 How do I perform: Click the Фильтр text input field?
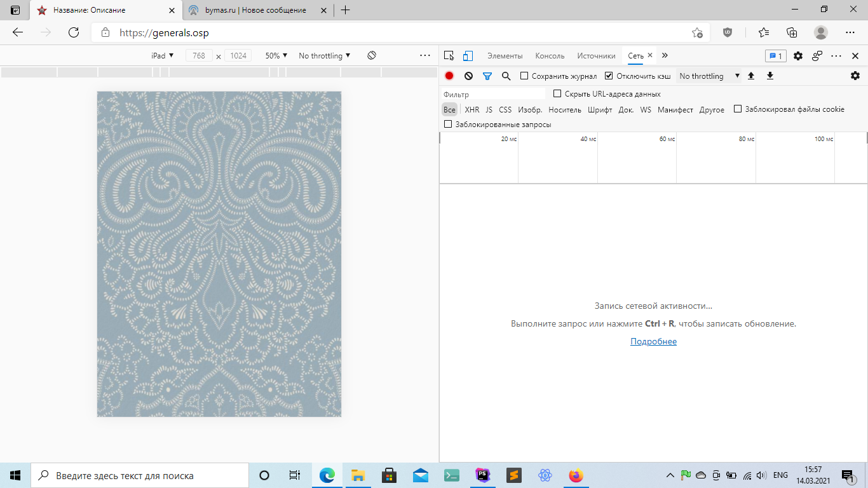(492, 94)
